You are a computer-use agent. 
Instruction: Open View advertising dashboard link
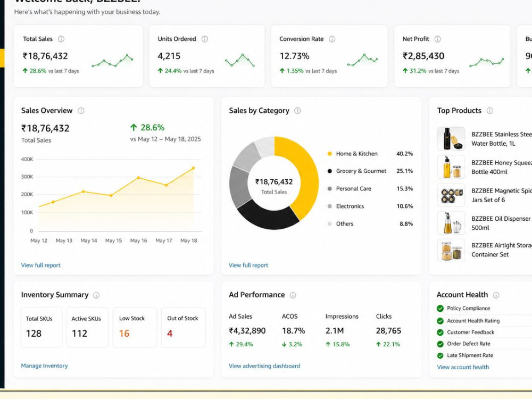point(264,366)
